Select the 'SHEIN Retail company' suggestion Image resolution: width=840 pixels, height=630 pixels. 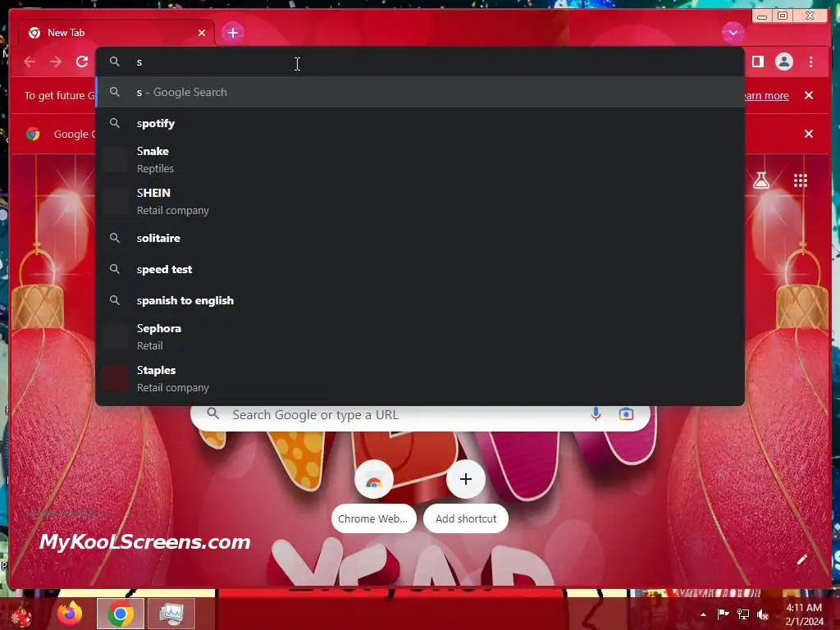click(419, 202)
